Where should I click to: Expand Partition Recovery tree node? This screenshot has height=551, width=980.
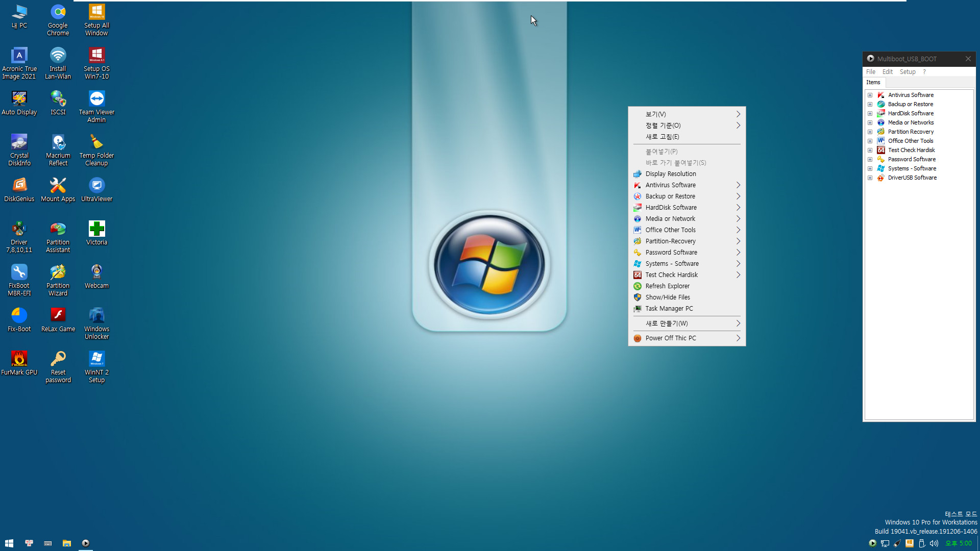click(x=870, y=132)
